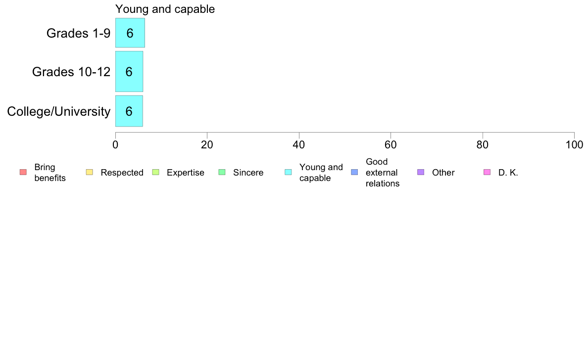
Task: Click the 40 tick label on axis
Action: click(299, 145)
